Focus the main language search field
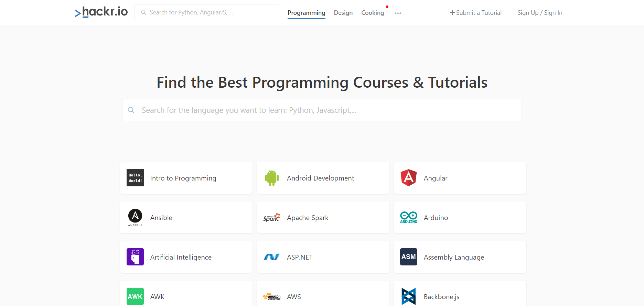 (322, 110)
